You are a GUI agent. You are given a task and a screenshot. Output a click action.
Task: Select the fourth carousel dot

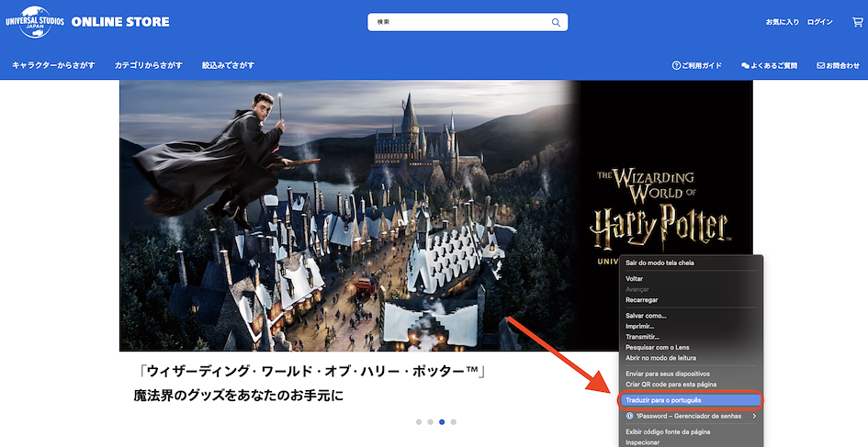point(454,422)
